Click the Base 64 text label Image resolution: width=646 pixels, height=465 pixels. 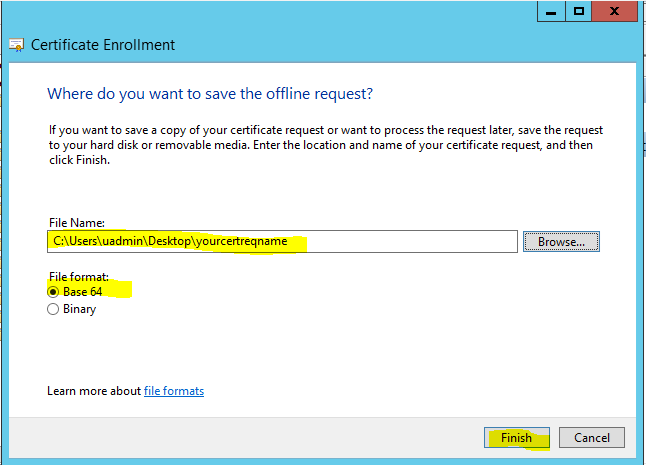[85, 291]
